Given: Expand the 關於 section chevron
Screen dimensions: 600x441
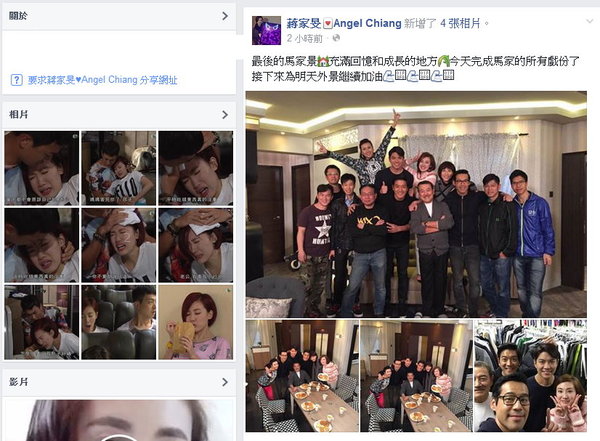Looking at the screenshot, I should (x=225, y=16).
